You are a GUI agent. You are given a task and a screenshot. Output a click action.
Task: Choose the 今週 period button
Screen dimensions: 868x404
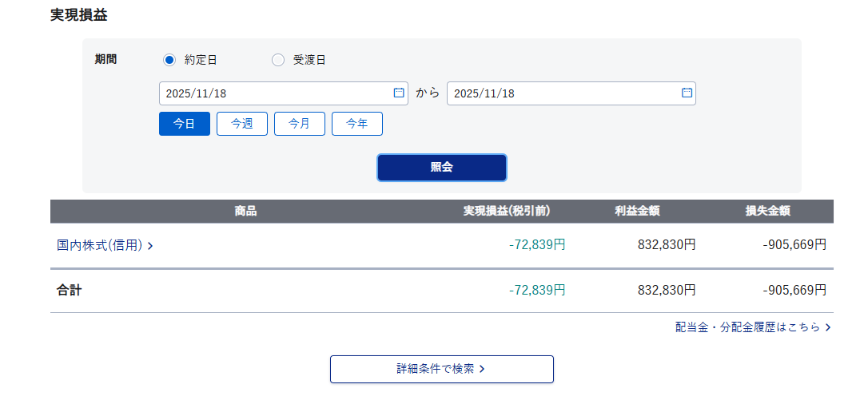[242, 124]
